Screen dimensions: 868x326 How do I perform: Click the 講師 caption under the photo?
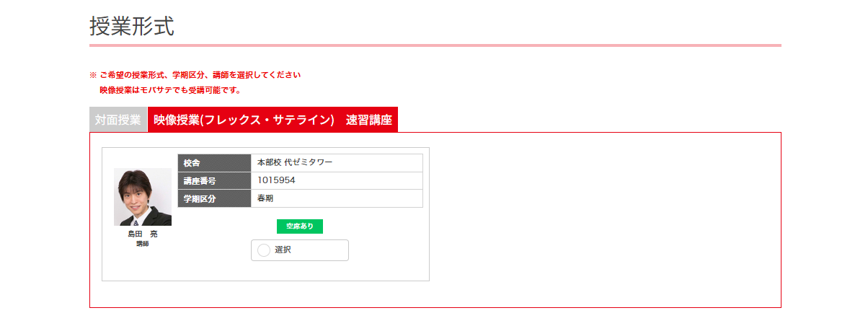coord(143,244)
